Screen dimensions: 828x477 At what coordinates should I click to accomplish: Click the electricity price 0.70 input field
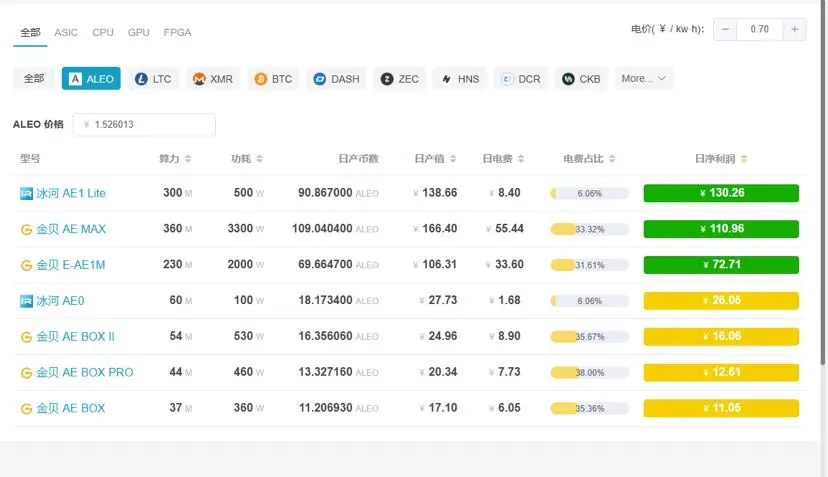[759, 30]
